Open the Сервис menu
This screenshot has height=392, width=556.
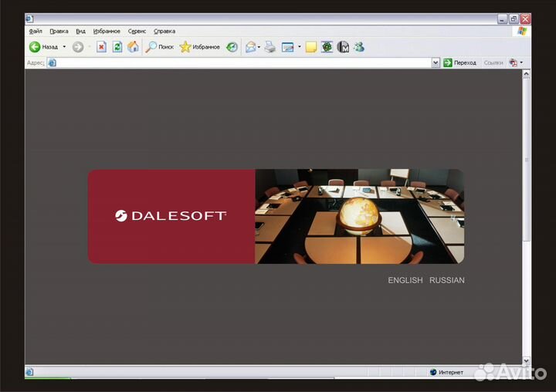tap(137, 31)
